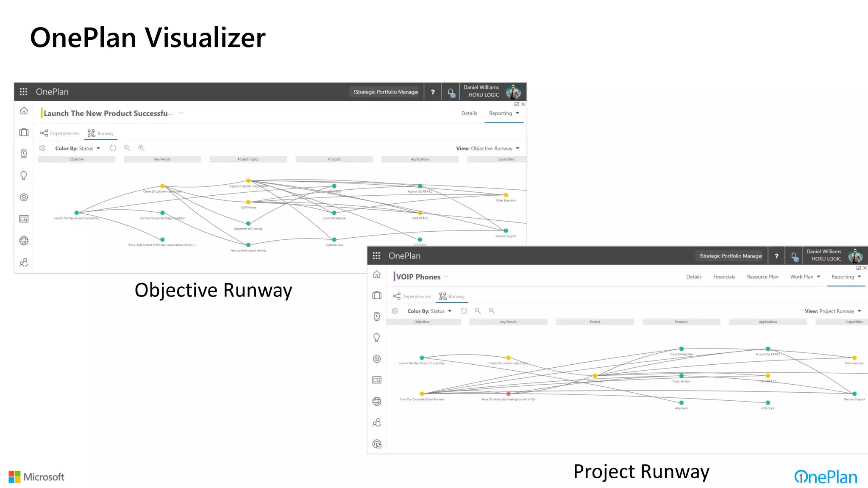The image size is (868, 488).
Task: Click Home icon in Objective Runway sidebar
Action: (24, 111)
